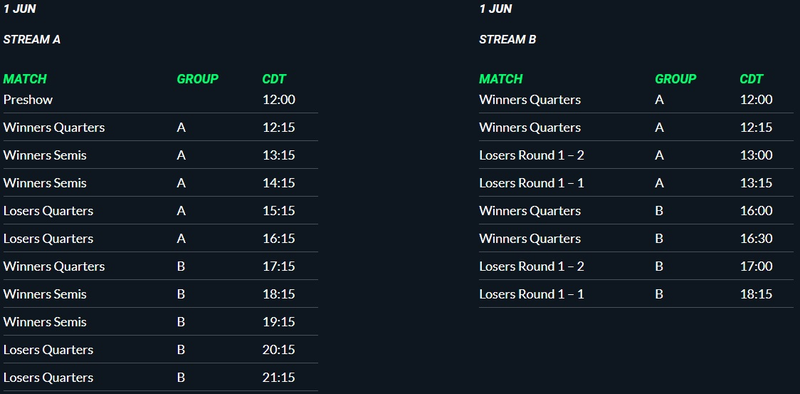Screen dimensions: 800x394
Task: Click the GROUP column header under Stream A
Action: click(x=197, y=79)
